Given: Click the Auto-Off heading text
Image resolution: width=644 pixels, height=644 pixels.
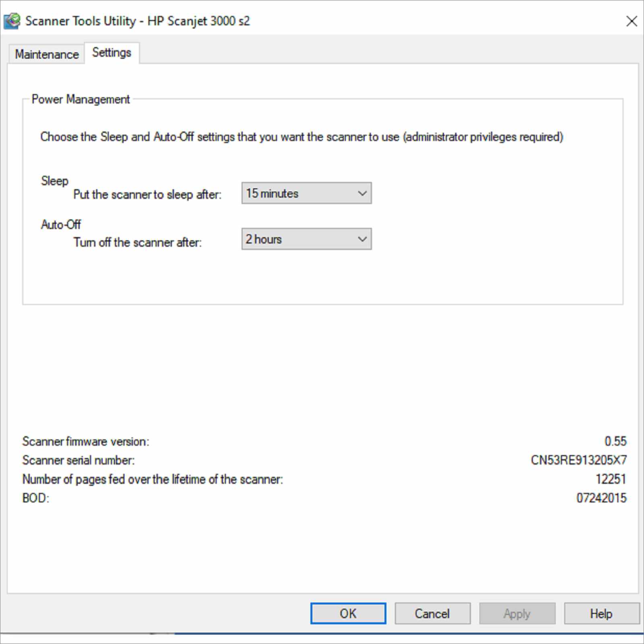Looking at the screenshot, I should coord(61,224).
